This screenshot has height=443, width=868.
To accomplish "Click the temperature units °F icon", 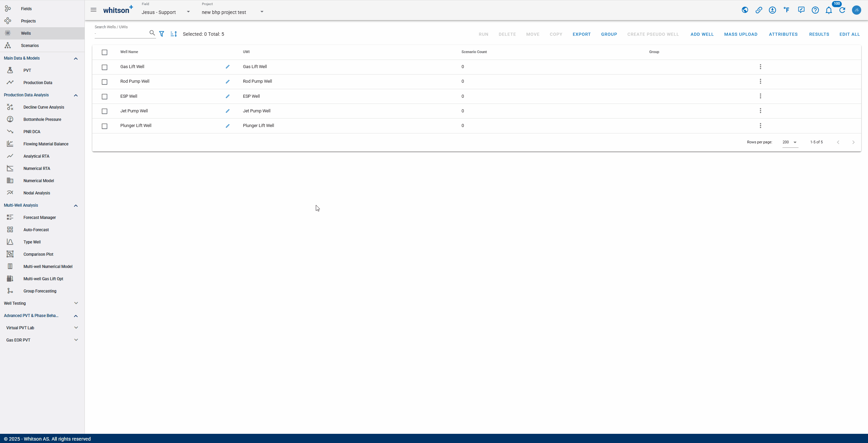I will click(x=787, y=10).
